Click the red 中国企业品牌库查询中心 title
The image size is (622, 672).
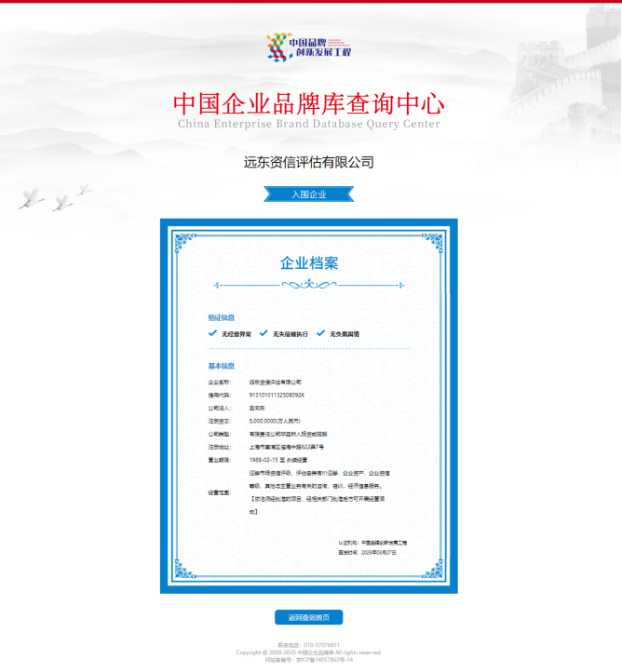point(308,103)
